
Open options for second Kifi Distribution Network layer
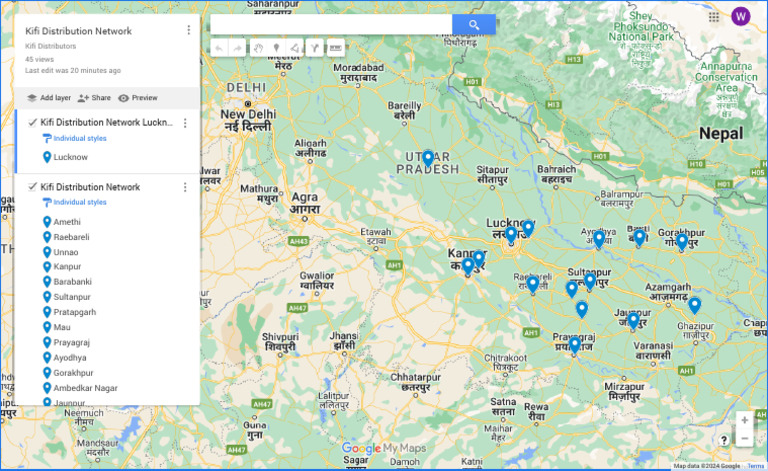[185, 187]
